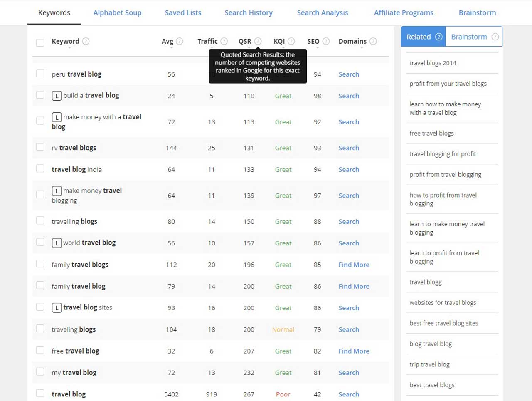Tick the traveling blogs checkbox
Image resolution: width=532 pixels, height=401 pixels.
pyautogui.click(x=40, y=329)
